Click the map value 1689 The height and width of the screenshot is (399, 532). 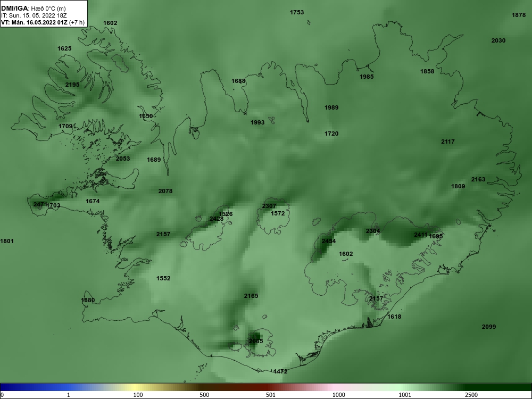[x=154, y=160]
